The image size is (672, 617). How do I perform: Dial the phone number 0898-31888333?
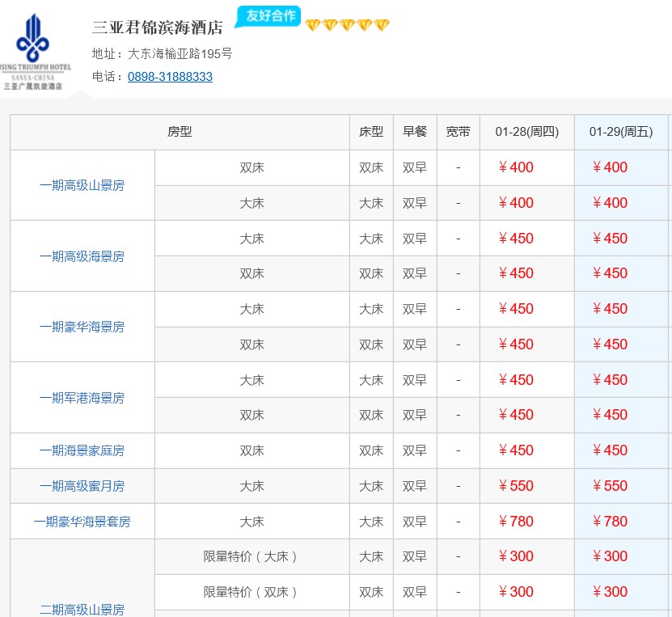coord(170,77)
